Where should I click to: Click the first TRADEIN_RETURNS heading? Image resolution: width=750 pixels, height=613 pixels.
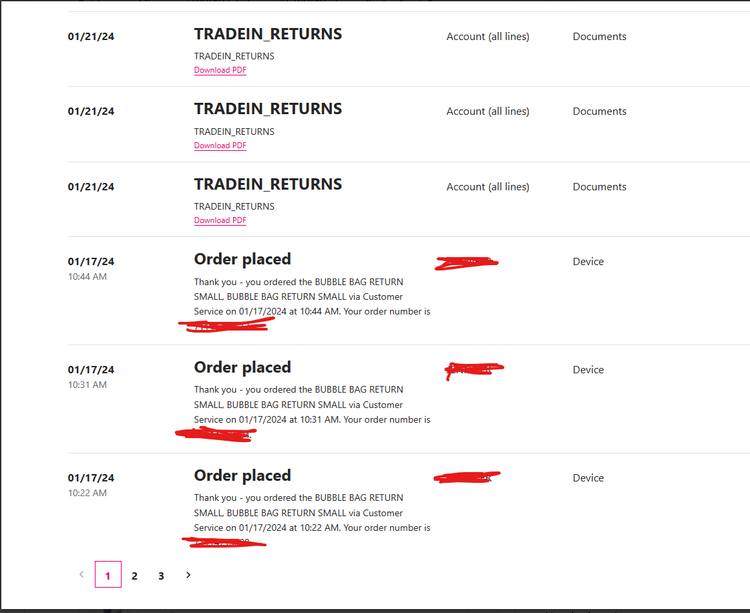(x=268, y=34)
